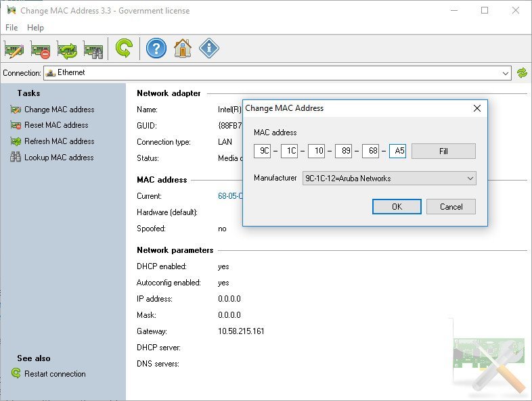Cancel the Change MAC Address dialog
The image size is (532, 401).
[451, 206]
